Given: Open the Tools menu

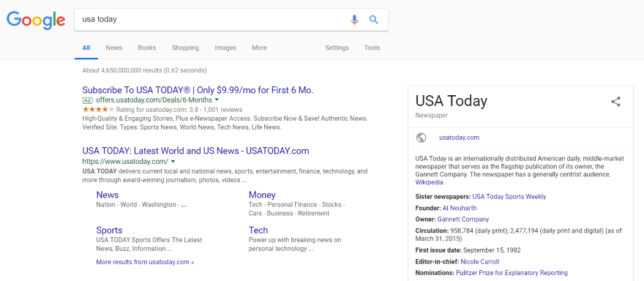Looking at the screenshot, I should point(372,48).
